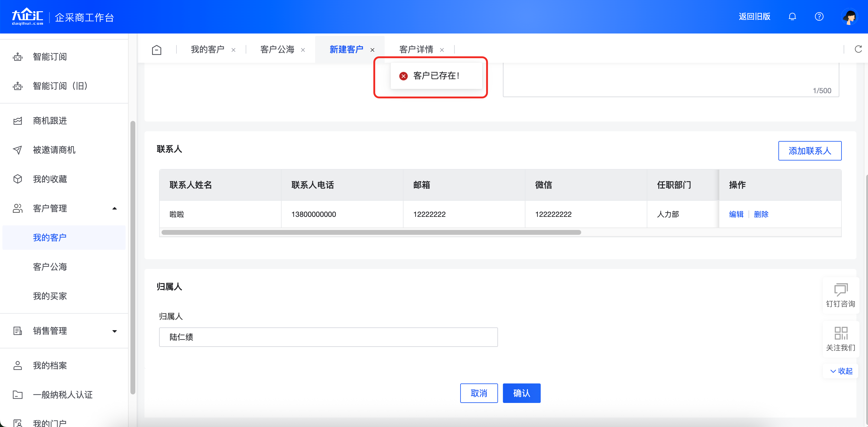Click the 客户管理 people icon
The height and width of the screenshot is (427, 868).
tap(17, 208)
